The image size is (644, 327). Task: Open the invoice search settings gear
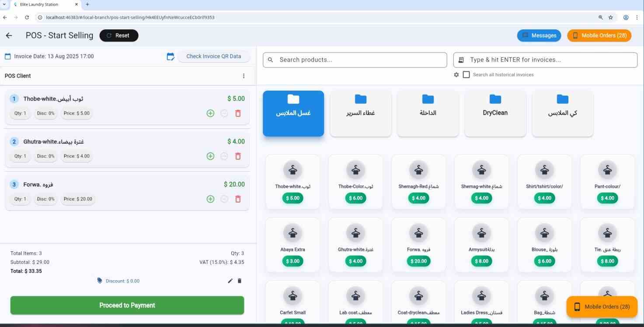456,74
